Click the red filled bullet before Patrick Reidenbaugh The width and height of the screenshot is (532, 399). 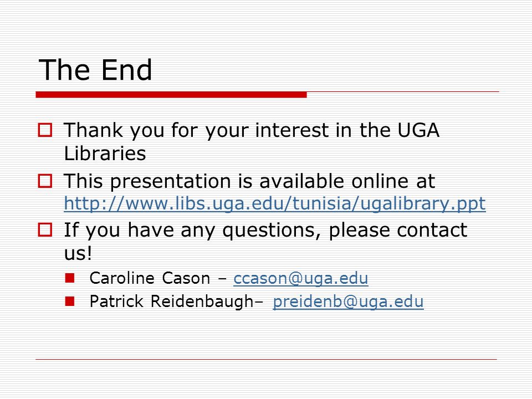point(70,301)
